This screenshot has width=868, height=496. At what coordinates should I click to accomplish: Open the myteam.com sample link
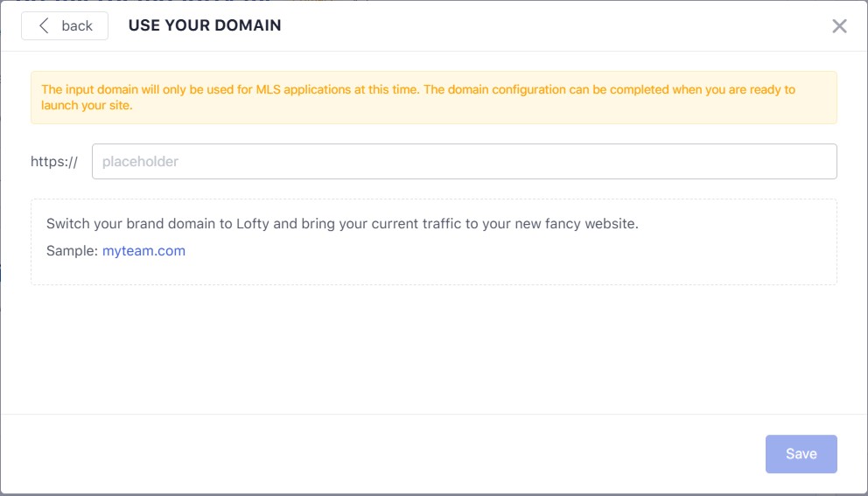(143, 251)
